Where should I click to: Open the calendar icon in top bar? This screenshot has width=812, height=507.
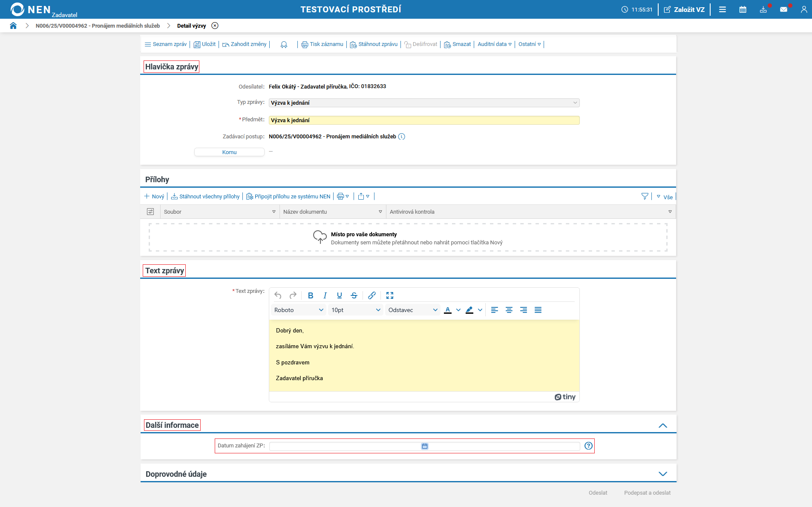(743, 9)
